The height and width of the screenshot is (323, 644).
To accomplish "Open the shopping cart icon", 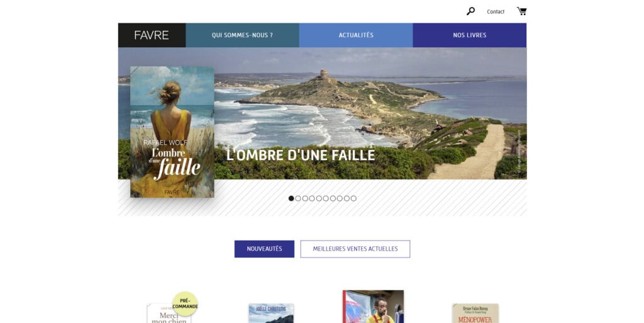I will [x=521, y=11].
